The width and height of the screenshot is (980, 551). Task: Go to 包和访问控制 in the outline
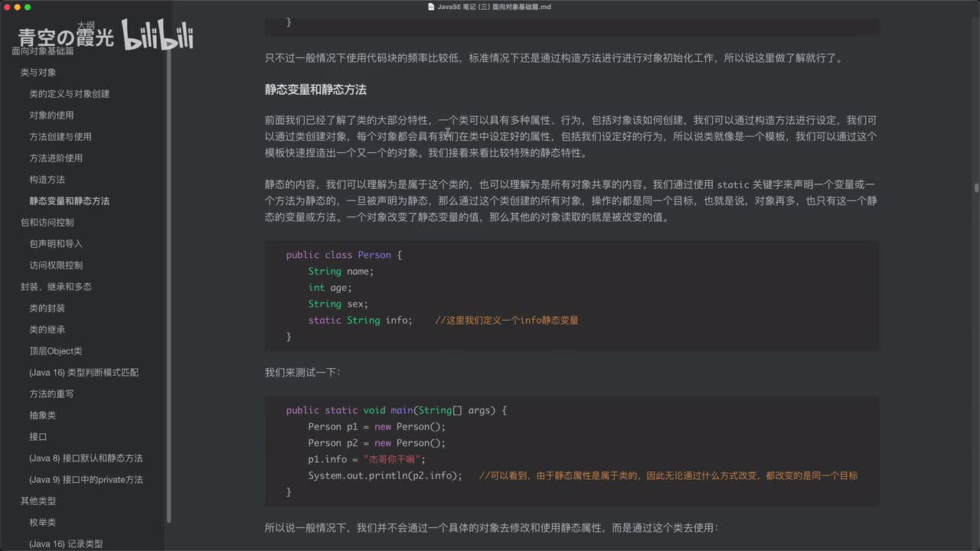tap(47, 223)
